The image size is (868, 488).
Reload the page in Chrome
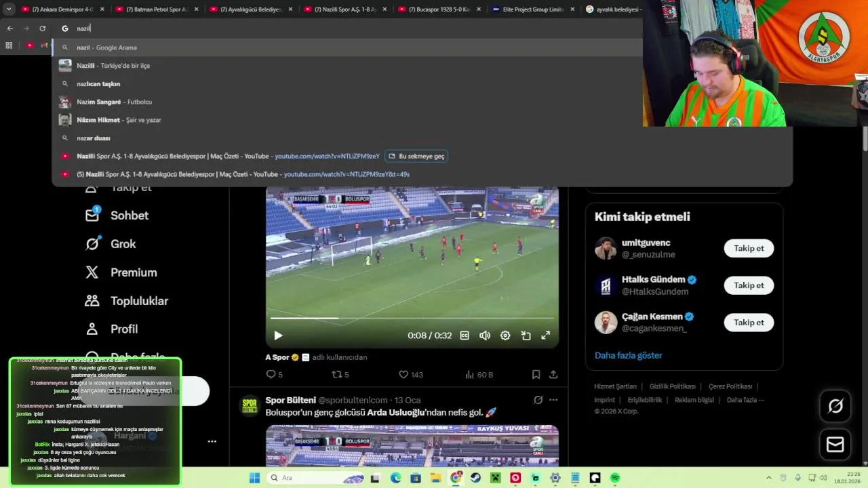pos(43,28)
